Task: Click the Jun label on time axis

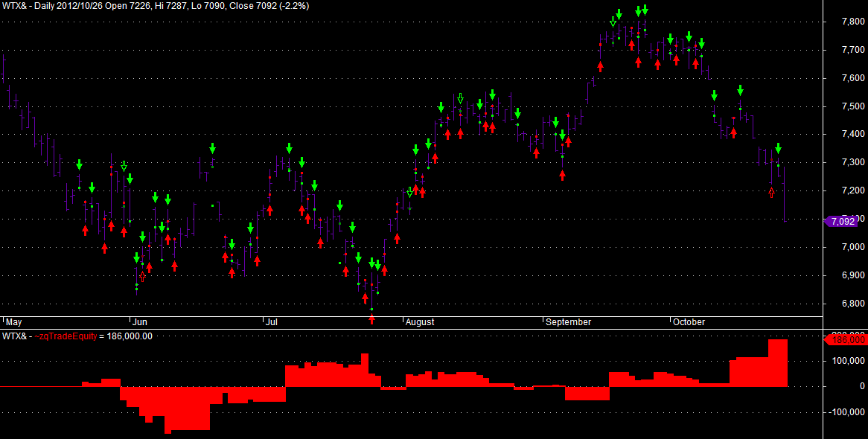Action: [141, 322]
